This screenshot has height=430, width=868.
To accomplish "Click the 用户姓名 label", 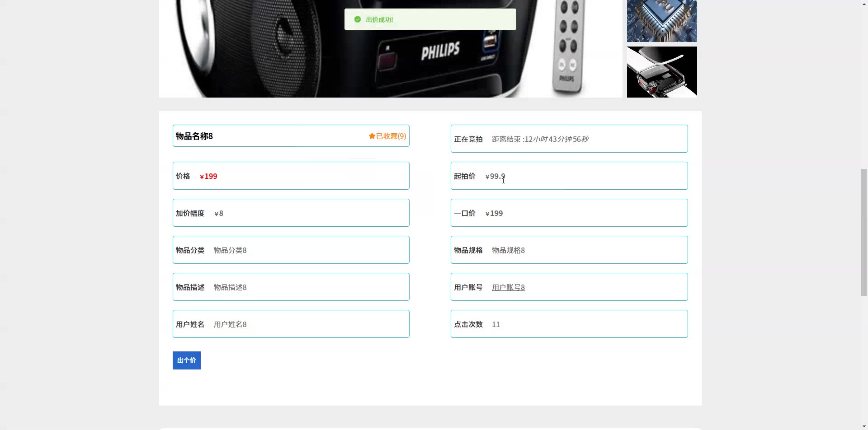I will [x=190, y=324].
